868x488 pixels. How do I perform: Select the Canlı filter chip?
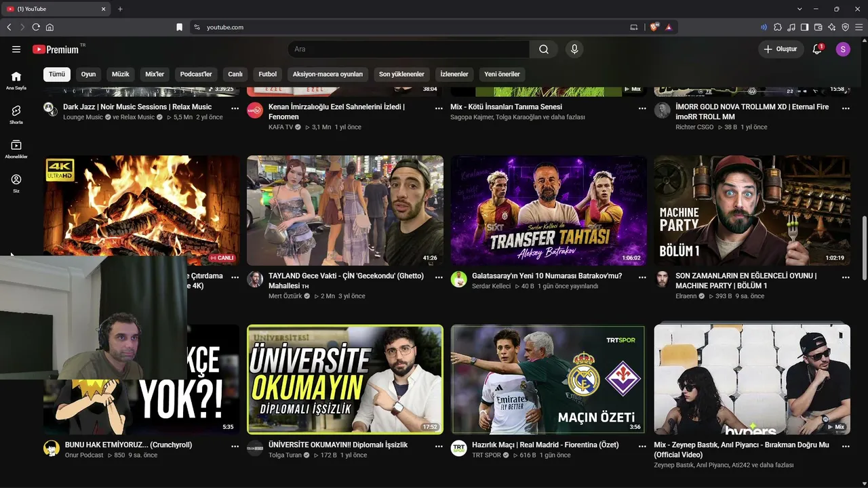235,74
